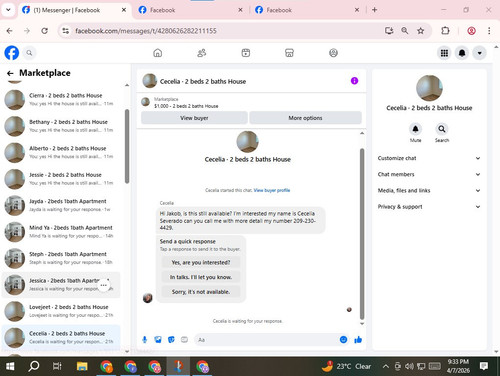Open Bethany 2 beds 2 baths House chat
Image resolution: width=500 pixels, height=376 pixels.
coord(61,126)
